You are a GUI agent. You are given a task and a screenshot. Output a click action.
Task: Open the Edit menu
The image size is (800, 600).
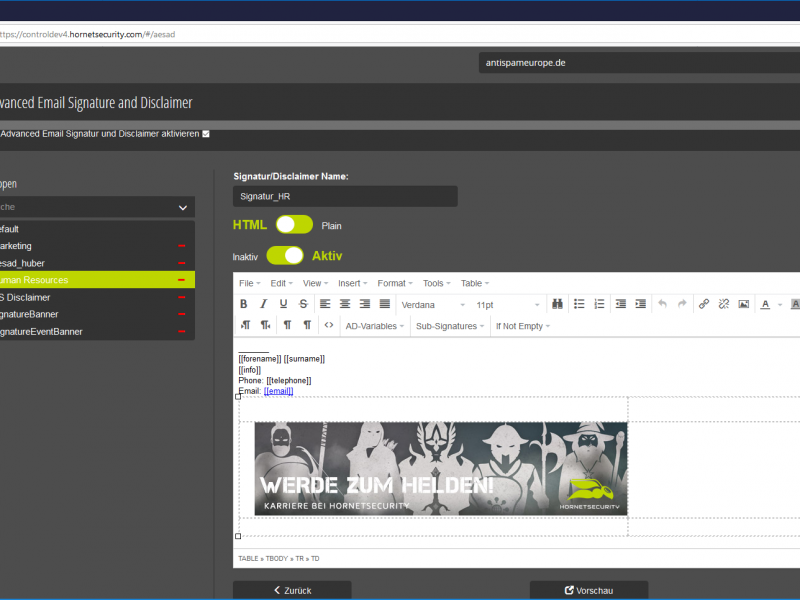[281, 283]
